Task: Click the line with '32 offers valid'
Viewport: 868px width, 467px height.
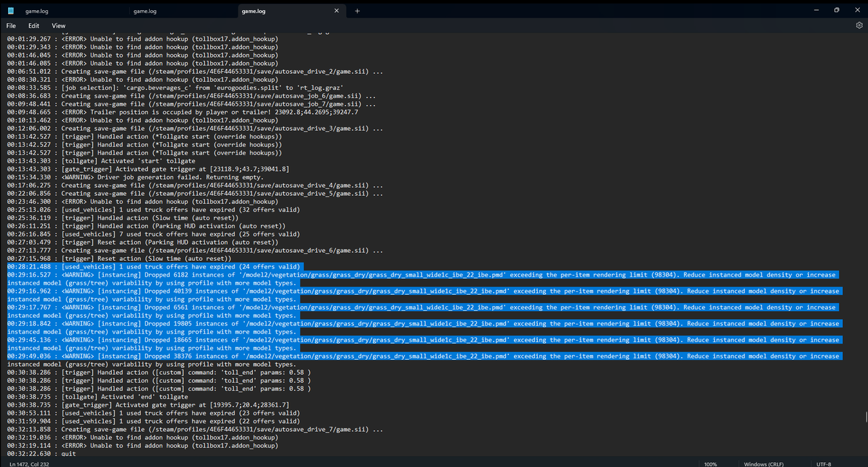Action: point(153,209)
